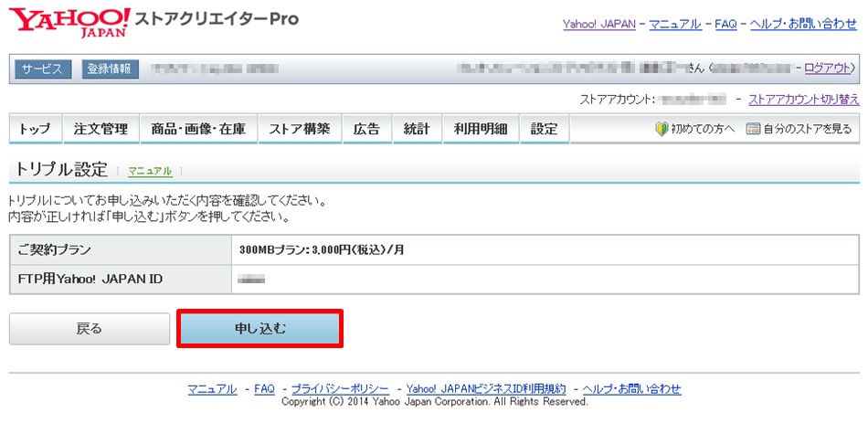Click the トリプル設定 heading
868x423 pixels.
click(x=61, y=170)
